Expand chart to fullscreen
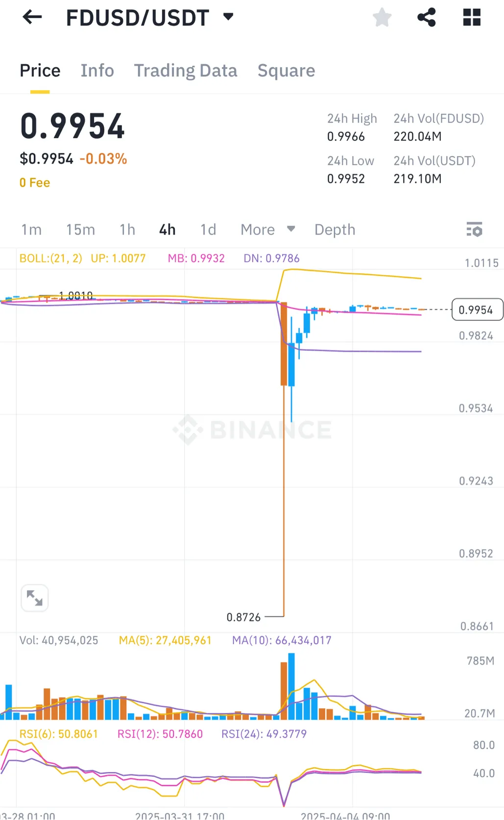Viewport: 504px width, 820px height. point(35,598)
